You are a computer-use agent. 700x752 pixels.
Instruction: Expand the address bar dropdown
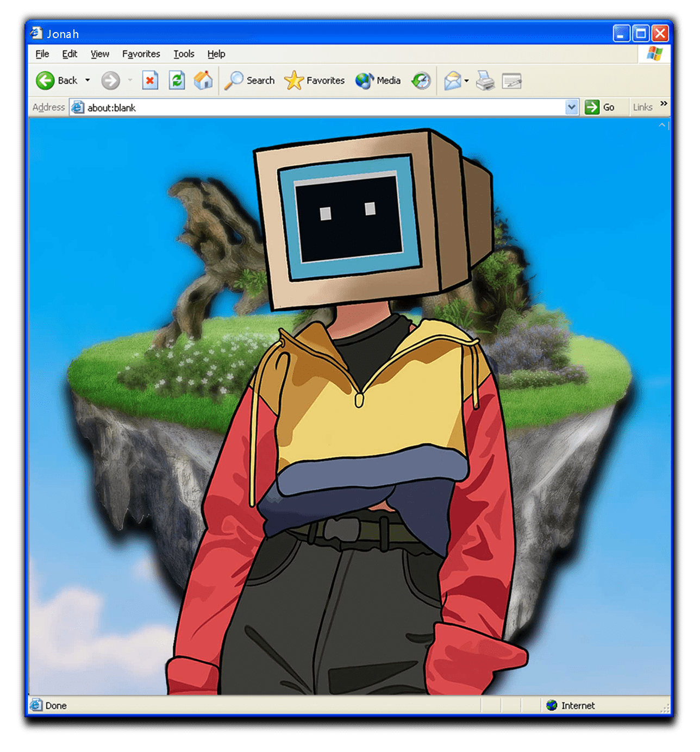pos(572,108)
